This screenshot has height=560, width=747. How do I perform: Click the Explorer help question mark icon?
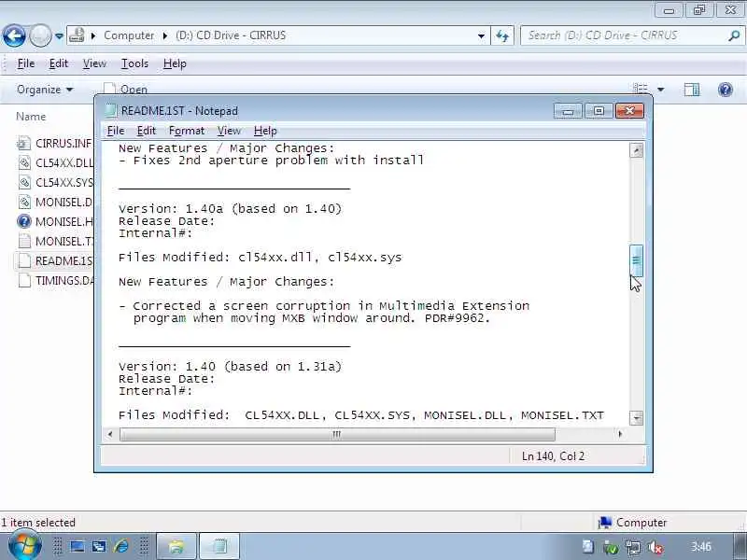(x=726, y=90)
